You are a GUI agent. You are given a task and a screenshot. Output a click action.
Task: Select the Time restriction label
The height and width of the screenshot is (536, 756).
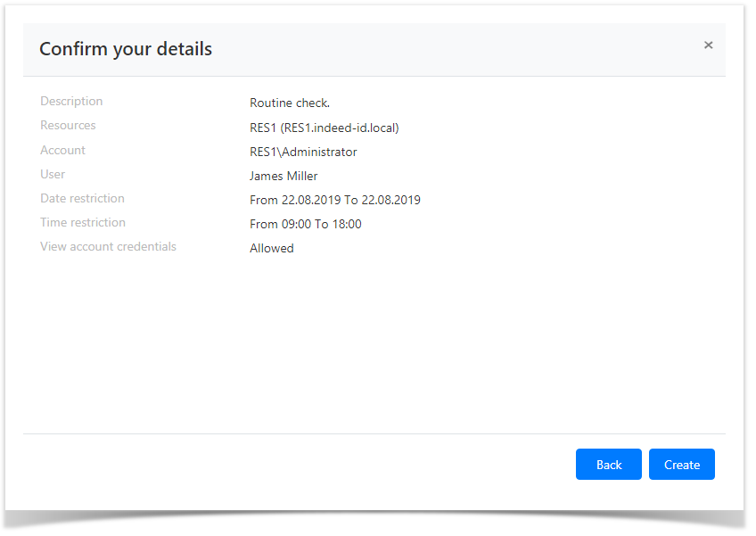[x=83, y=223]
